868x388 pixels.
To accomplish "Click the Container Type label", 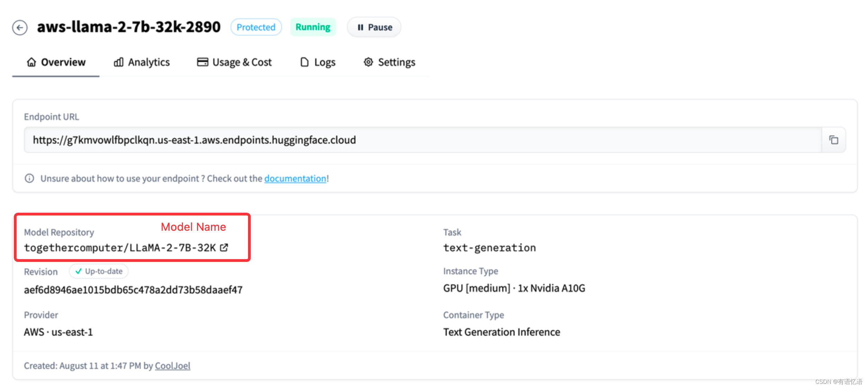I will coord(473,315).
